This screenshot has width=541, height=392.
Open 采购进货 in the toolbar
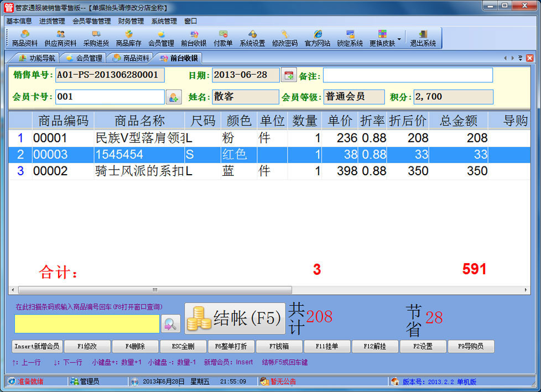pyautogui.click(x=96, y=38)
